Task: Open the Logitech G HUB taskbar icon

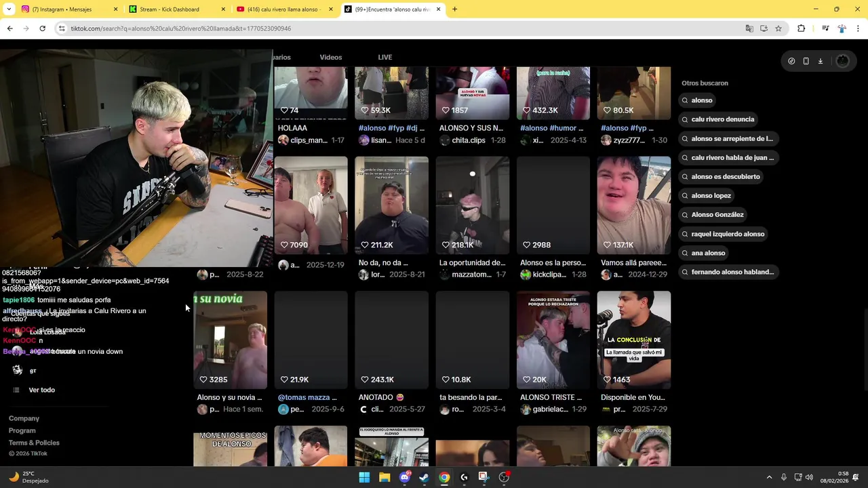Action: [464, 477]
